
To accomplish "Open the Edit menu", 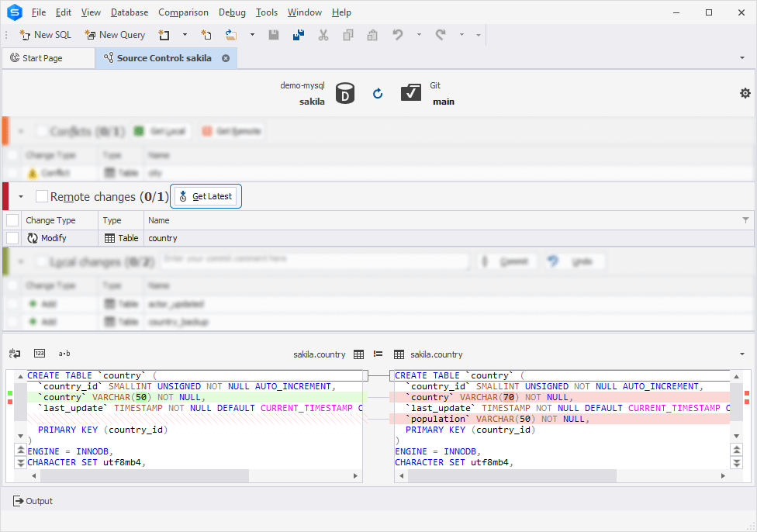I will [64, 12].
